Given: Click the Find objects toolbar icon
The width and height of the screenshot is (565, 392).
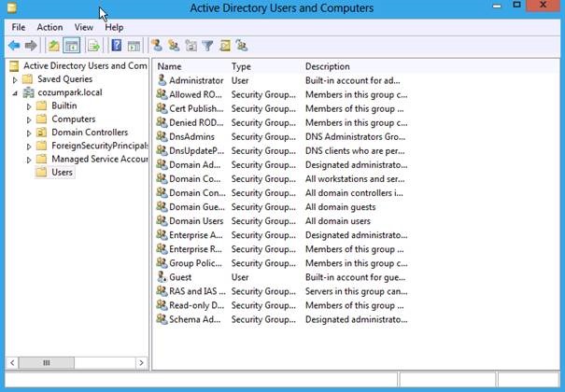Looking at the screenshot, I should [225, 46].
